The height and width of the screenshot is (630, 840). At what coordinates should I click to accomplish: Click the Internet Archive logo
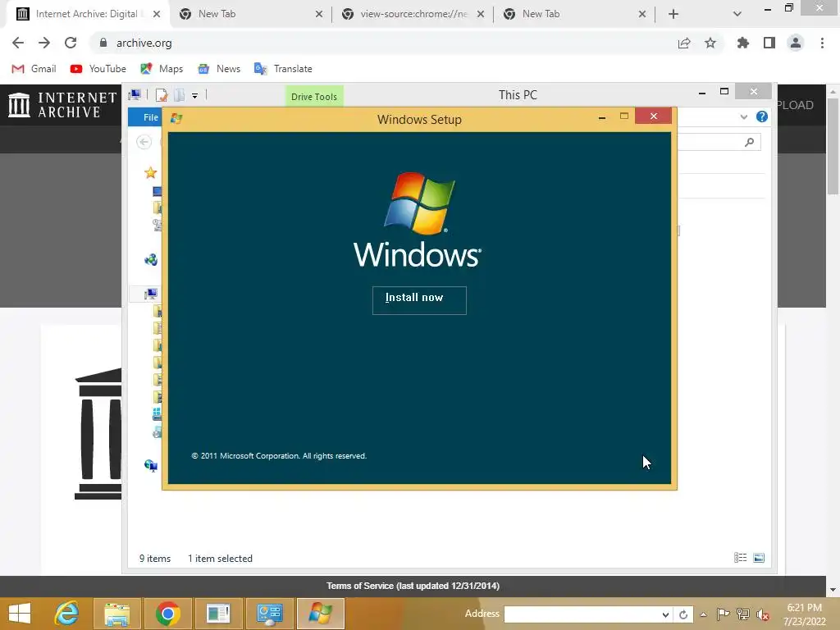tap(62, 105)
